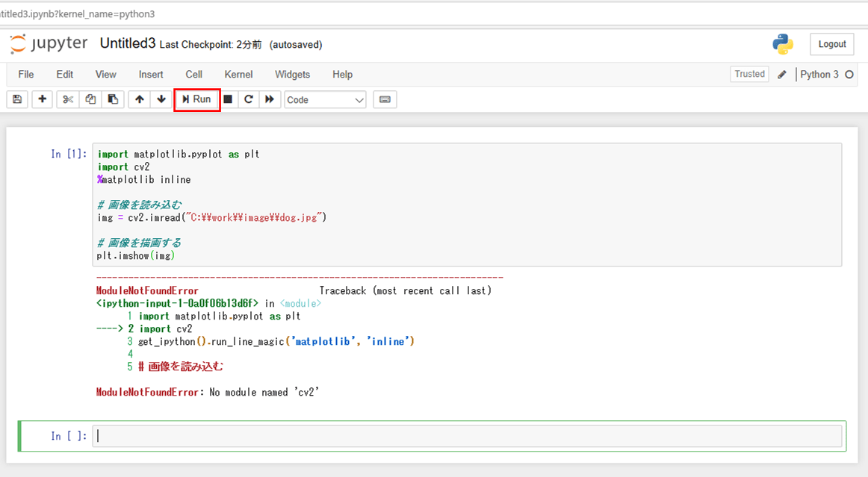
Task: Insert a cell below with plus icon
Action: pos(43,99)
